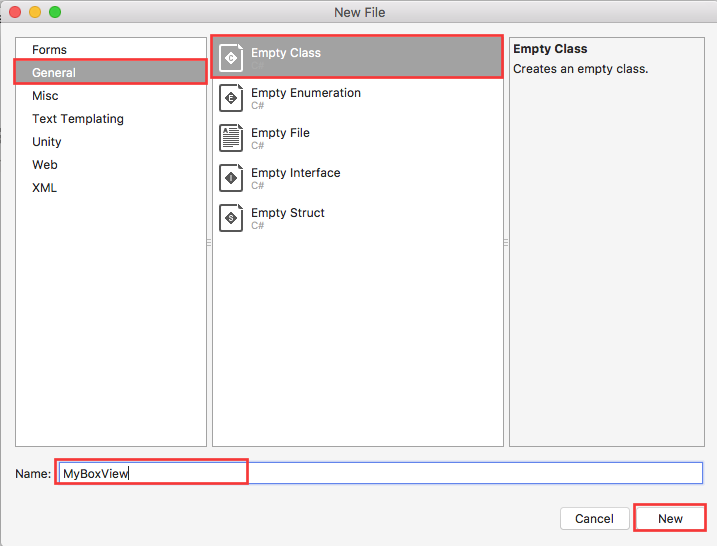
Task: Switch to the Web category
Action: [45, 165]
